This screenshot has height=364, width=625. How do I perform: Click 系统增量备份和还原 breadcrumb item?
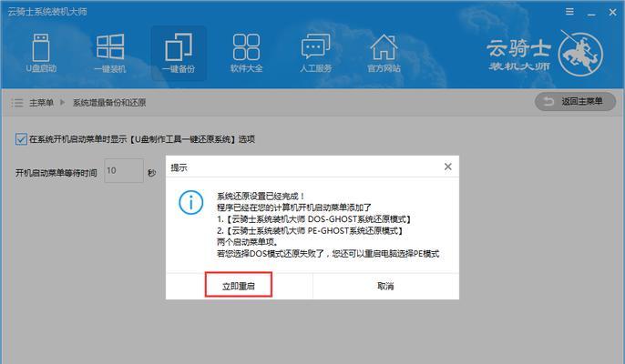pyautogui.click(x=109, y=103)
